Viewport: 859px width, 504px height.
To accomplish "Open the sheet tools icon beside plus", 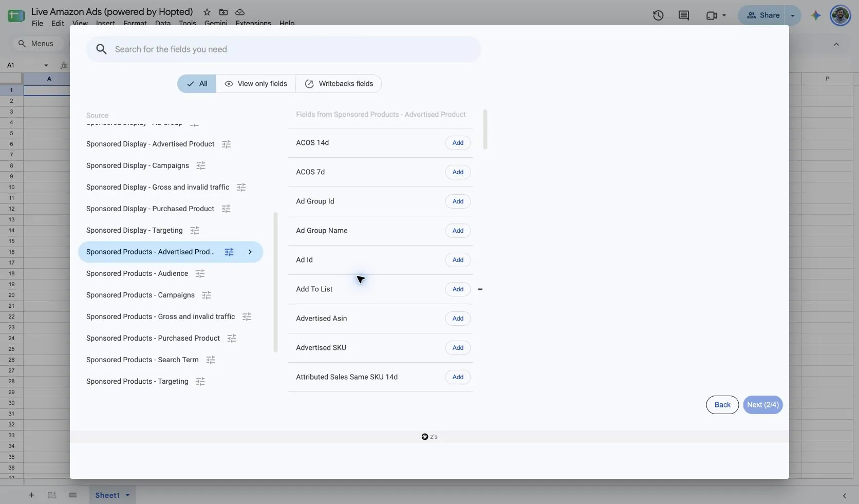I will click(52, 495).
